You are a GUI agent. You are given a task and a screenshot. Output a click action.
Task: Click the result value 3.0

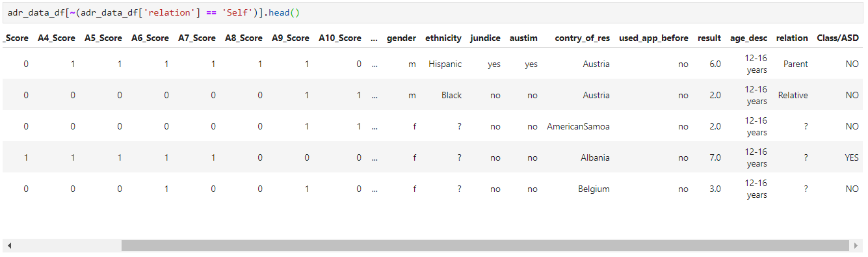[x=715, y=189]
